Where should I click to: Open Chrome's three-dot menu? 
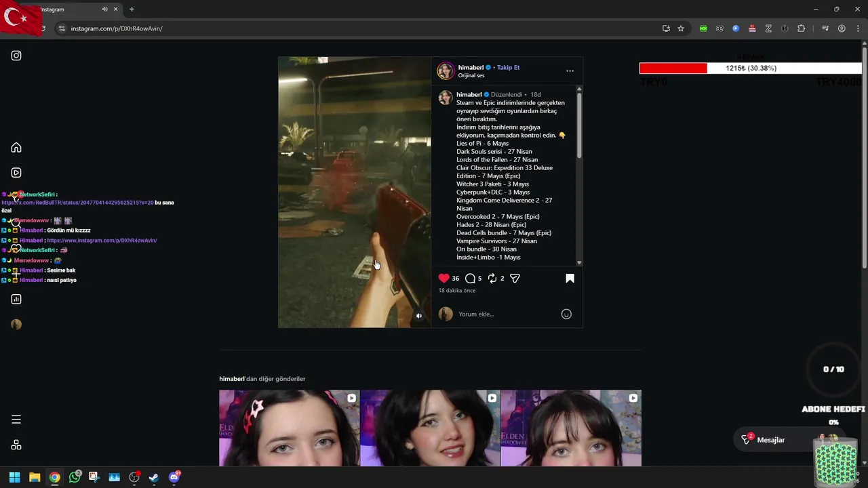coord(858,28)
